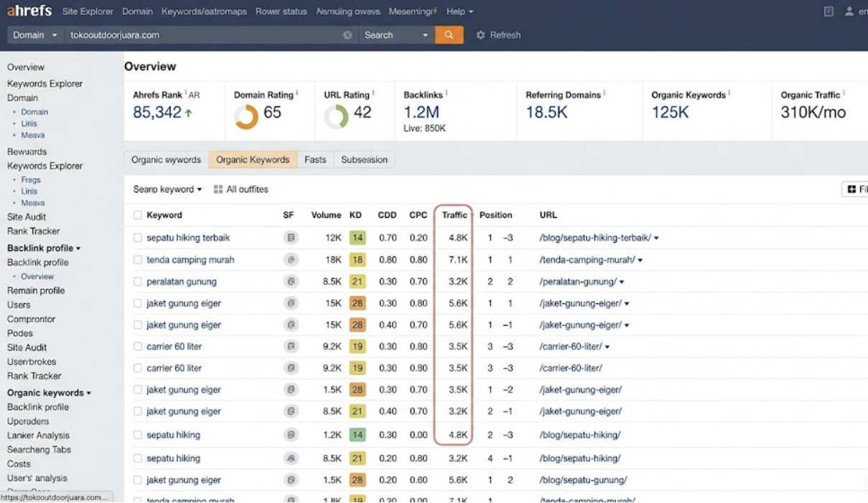The image size is (868, 503).
Task: Open the /blog/sepatu-gunung/ URL link
Action: pos(583,480)
